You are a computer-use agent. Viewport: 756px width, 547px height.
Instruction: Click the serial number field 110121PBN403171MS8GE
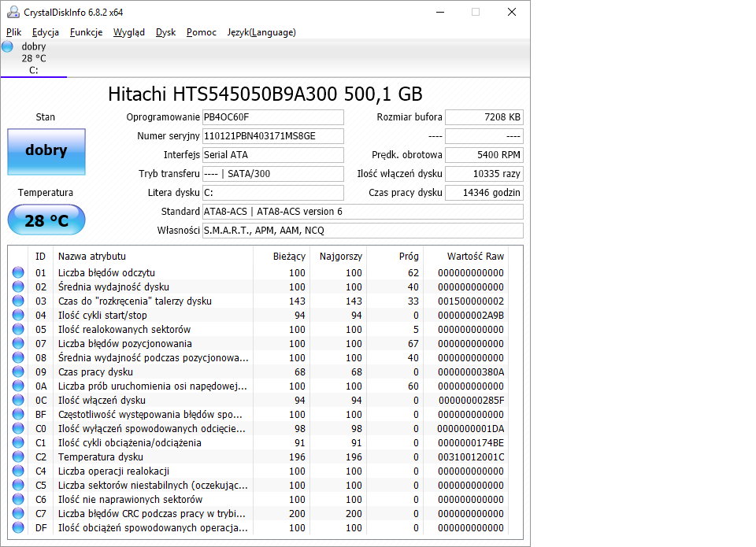(273, 136)
